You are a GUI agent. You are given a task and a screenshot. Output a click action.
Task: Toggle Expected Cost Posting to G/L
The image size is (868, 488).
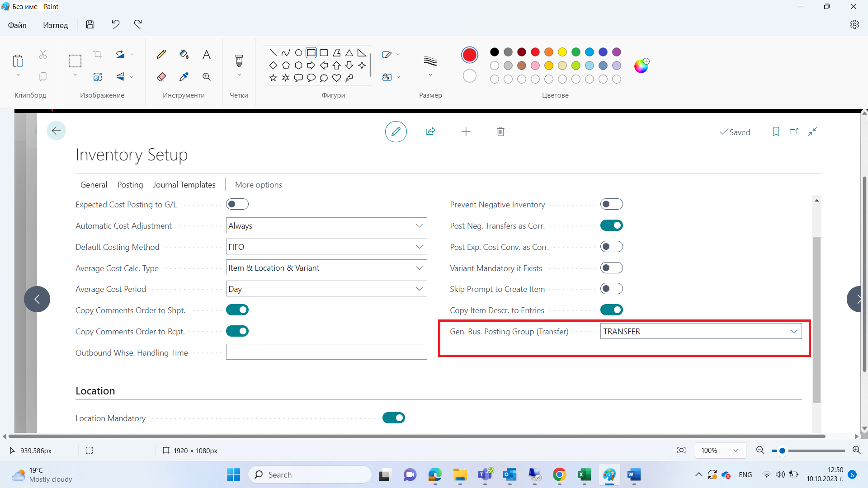coord(237,204)
